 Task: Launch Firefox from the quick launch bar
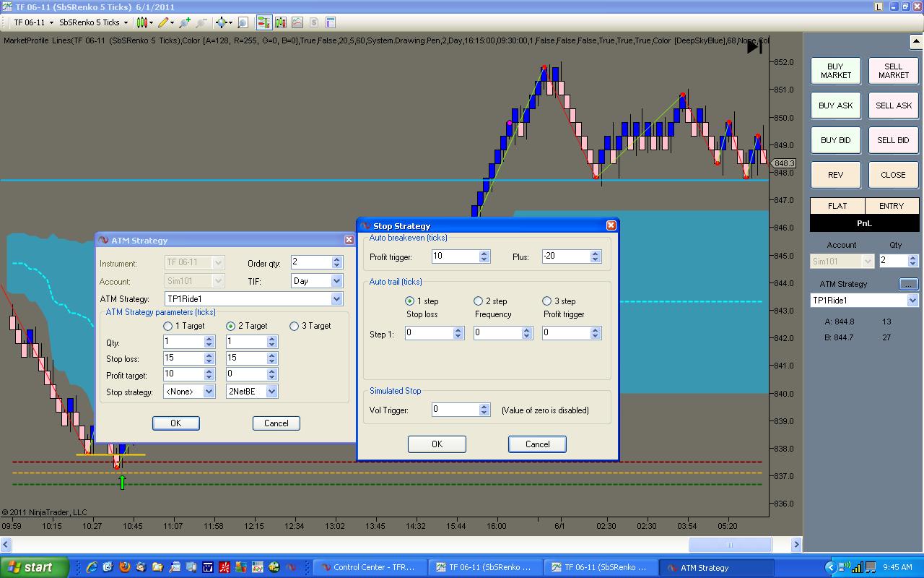125,567
